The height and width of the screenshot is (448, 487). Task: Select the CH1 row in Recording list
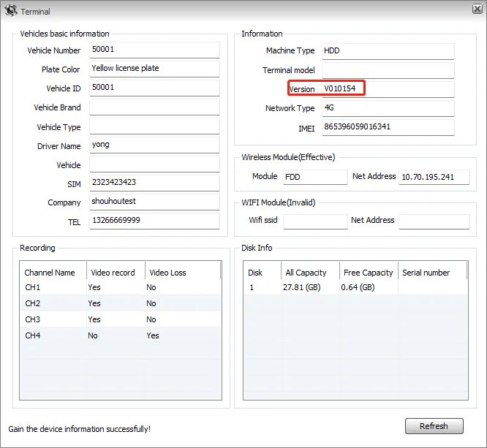121,287
